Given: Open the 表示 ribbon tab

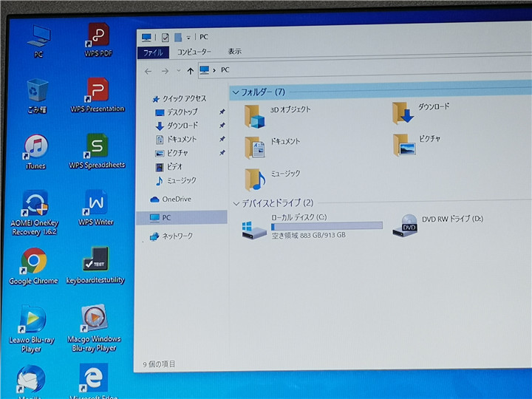Looking at the screenshot, I should coord(234,51).
